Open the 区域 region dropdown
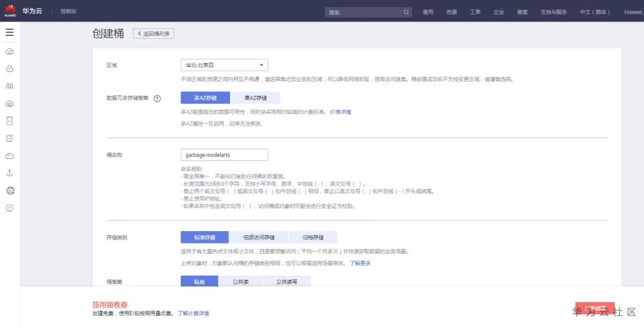The image size is (644, 327). click(x=224, y=65)
